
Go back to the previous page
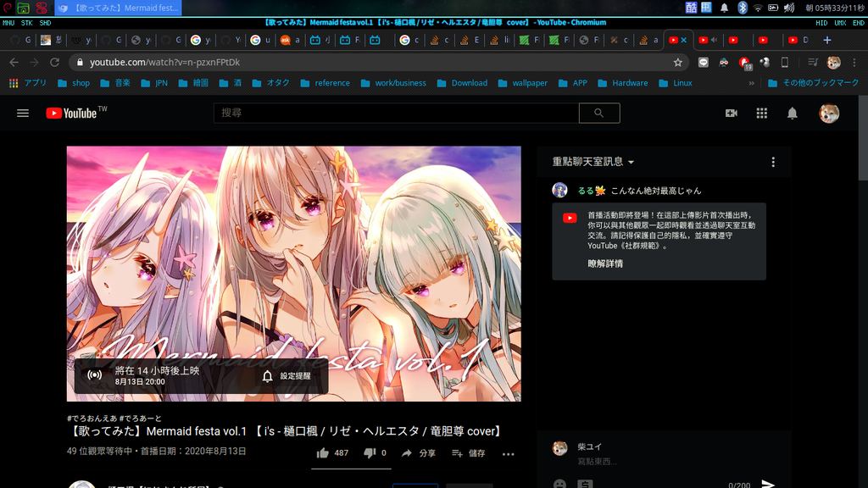[x=14, y=63]
